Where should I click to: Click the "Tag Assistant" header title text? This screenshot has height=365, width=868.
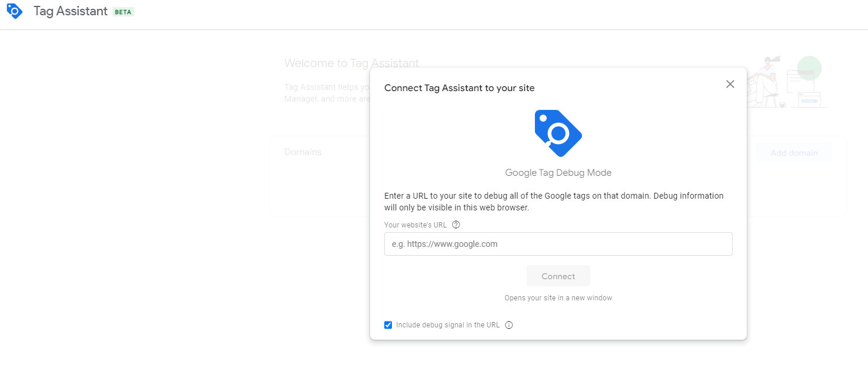(71, 11)
